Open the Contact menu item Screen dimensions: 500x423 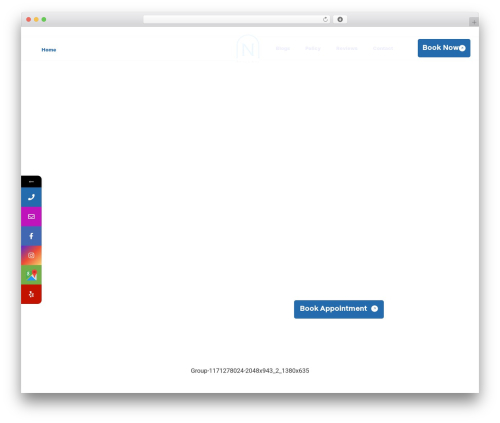coord(383,48)
